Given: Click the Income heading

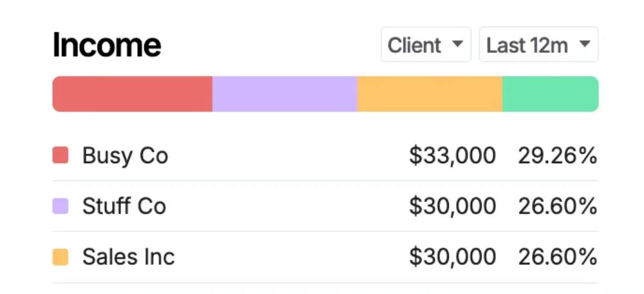Looking at the screenshot, I should (x=107, y=45).
